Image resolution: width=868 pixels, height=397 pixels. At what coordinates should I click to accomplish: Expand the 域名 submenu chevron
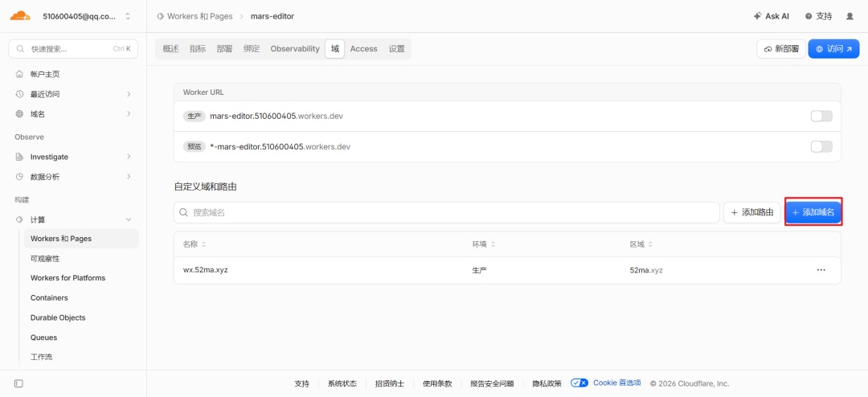click(129, 114)
